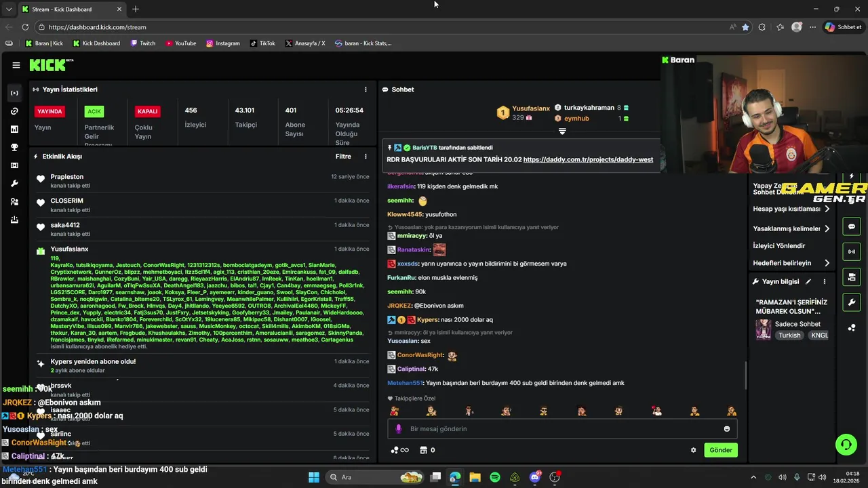The image size is (868, 488).
Task: Click the AÇIK partner program badge
Action: 94,111
